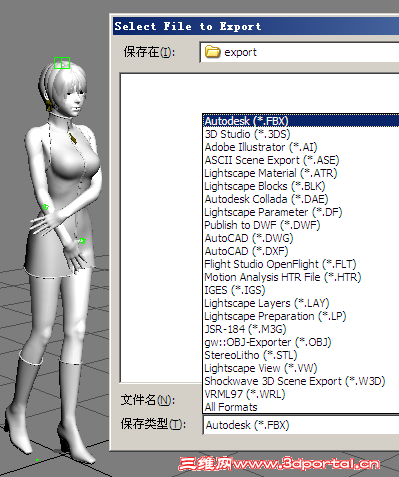This screenshot has width=399, height=477.
Task: Select StereoLitho (*.STL) format
Action: click(301, 355)
